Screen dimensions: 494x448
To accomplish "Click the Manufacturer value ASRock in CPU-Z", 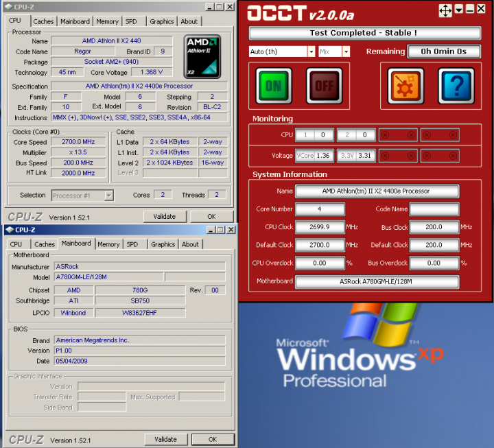I will [x=139, y=266].
